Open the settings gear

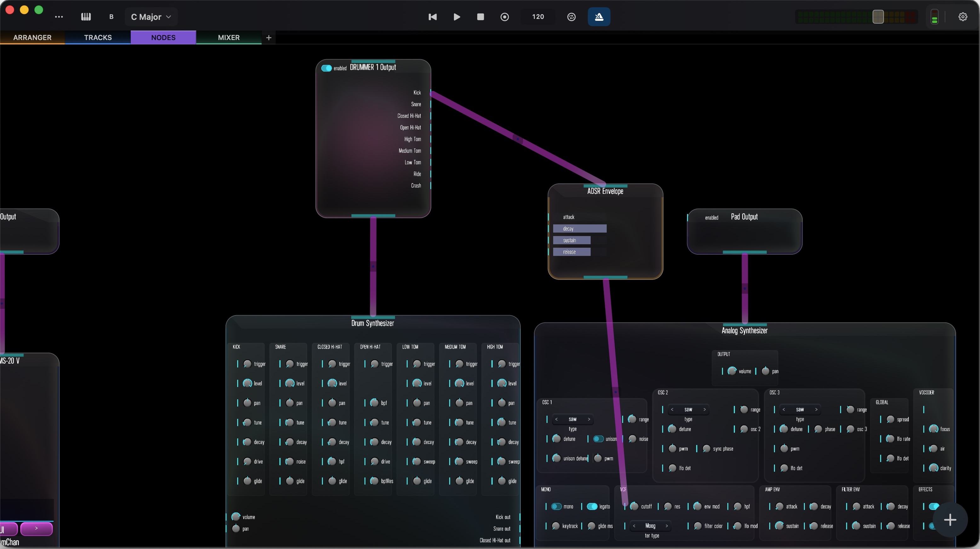coord(962,17)
